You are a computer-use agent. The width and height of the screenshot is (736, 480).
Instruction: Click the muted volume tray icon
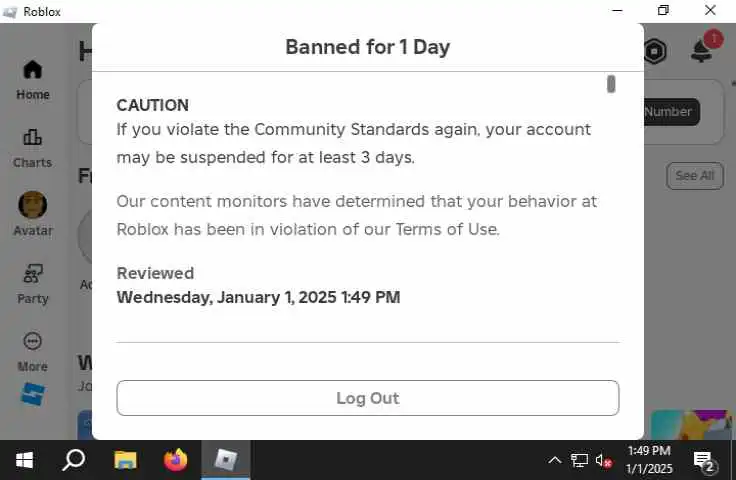tap(603, 460)
